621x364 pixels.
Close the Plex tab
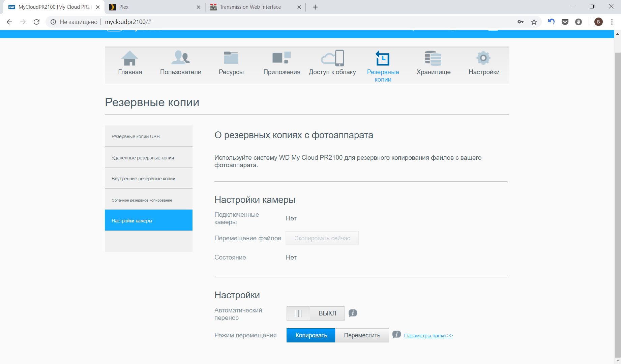click(x=198, y=7)
